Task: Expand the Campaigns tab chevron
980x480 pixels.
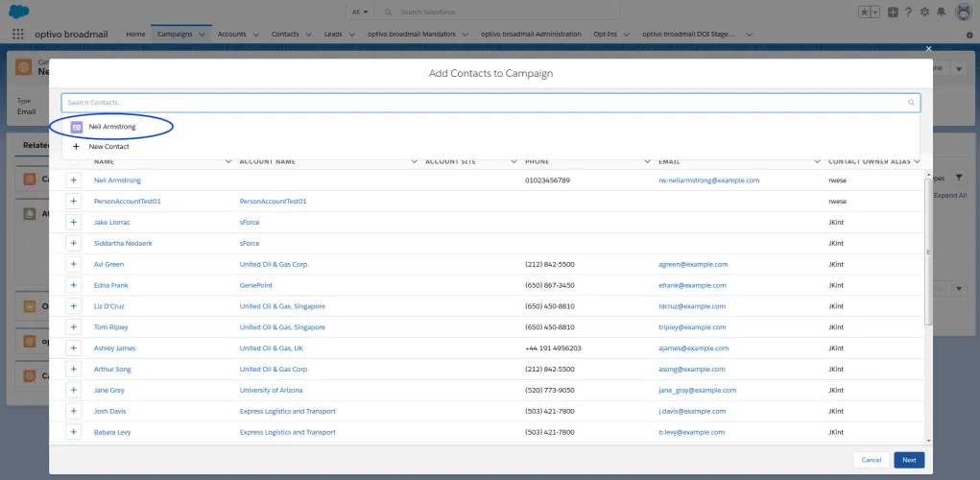Action: pyautogui.click(x=202, y=35)
